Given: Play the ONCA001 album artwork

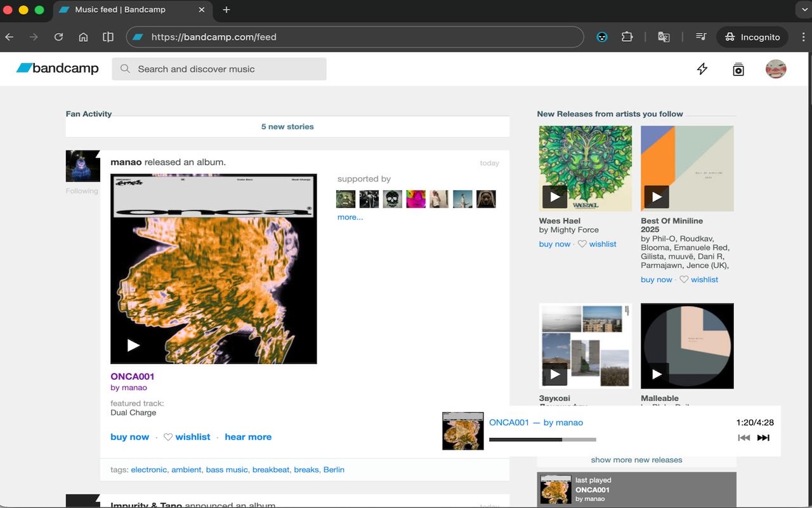Looking at the screenshot, I should [133, 345].
